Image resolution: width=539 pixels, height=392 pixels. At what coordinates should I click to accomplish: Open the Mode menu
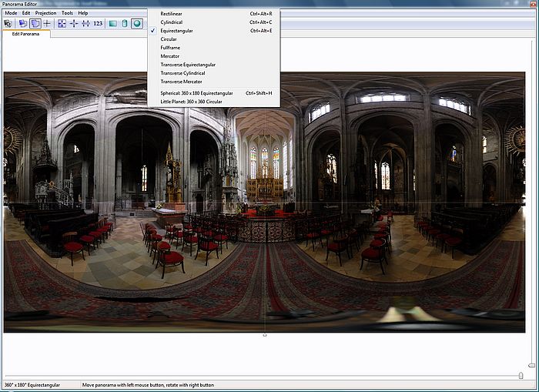click(11, 13)
